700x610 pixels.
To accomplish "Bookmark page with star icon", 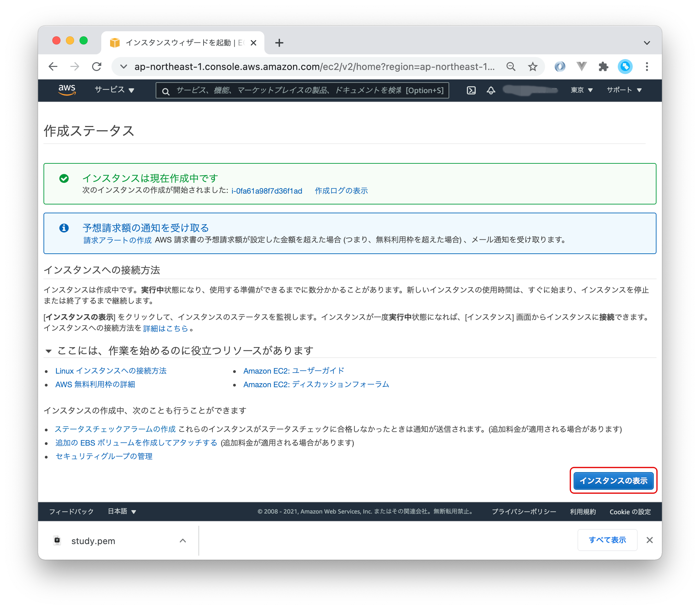I will click(x=533, y=67).
